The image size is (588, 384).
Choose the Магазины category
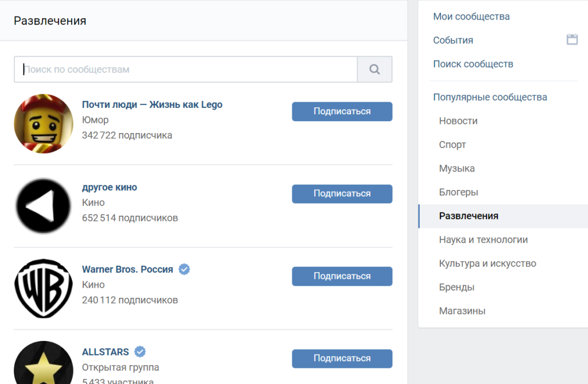click(462, 311)
